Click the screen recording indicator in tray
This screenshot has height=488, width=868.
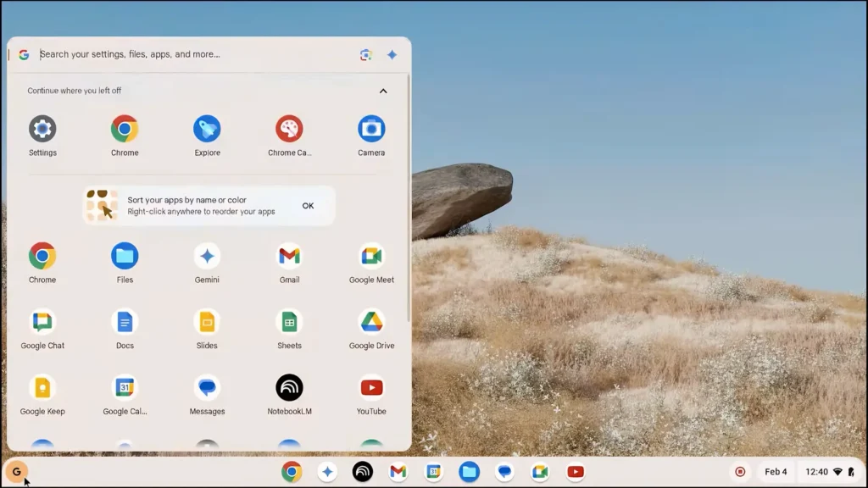coord(740,472)
